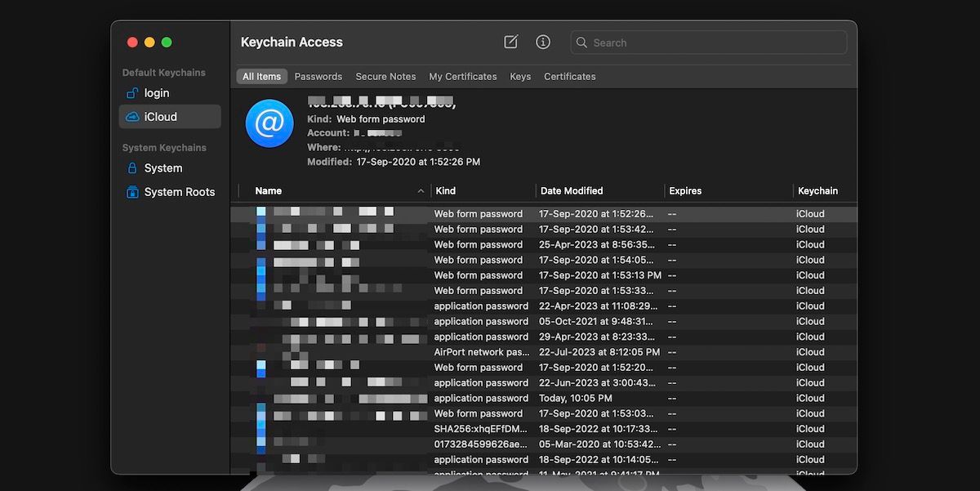Switch to the Passwords tab
980x491 pixels.
tap(318, 76)
